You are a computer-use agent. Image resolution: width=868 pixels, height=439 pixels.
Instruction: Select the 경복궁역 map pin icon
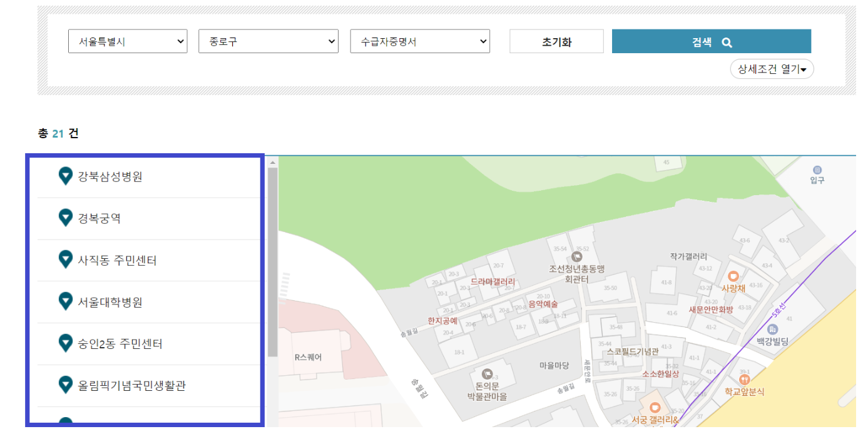tap(65, 218)
